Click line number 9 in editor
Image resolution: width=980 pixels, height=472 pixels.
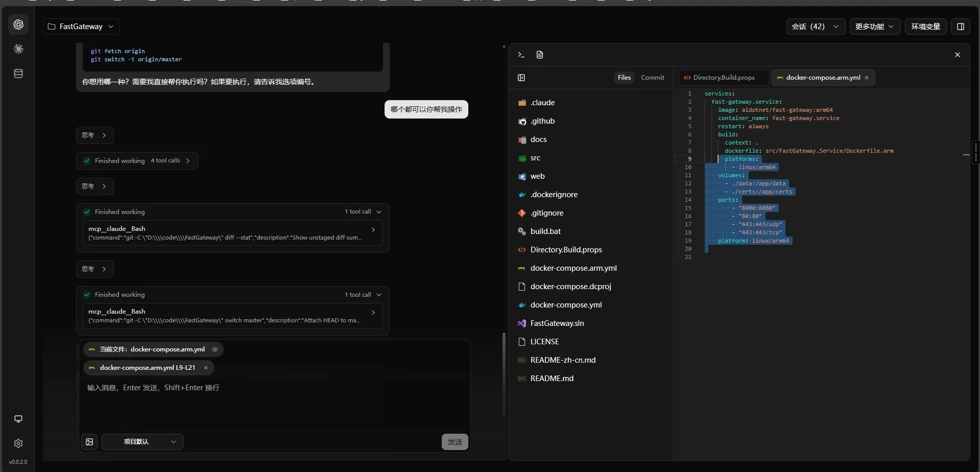(x=689, y=159)
